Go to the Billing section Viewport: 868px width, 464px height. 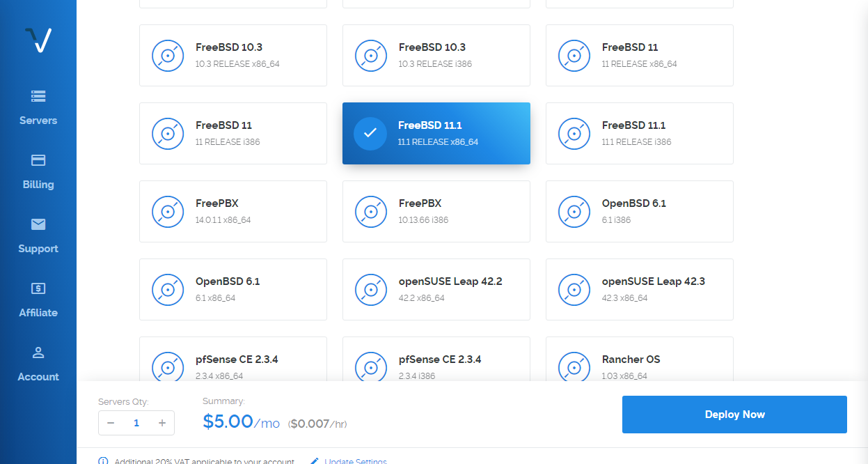coord(38,172)
